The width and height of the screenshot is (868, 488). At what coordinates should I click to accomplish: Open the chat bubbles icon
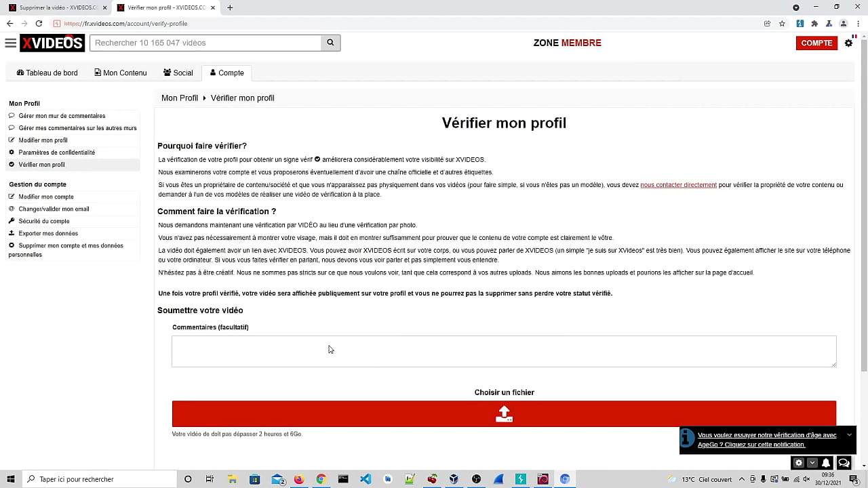tap(844, 463)
